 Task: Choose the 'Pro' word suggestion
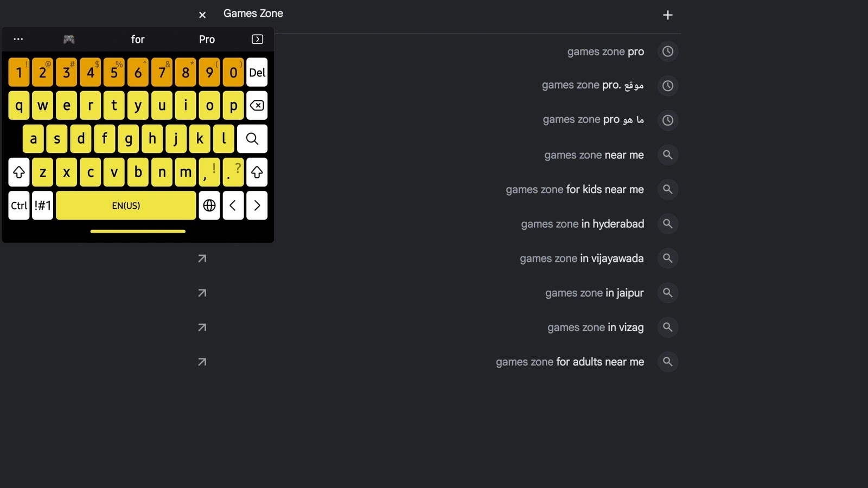[x=207, y=39]
